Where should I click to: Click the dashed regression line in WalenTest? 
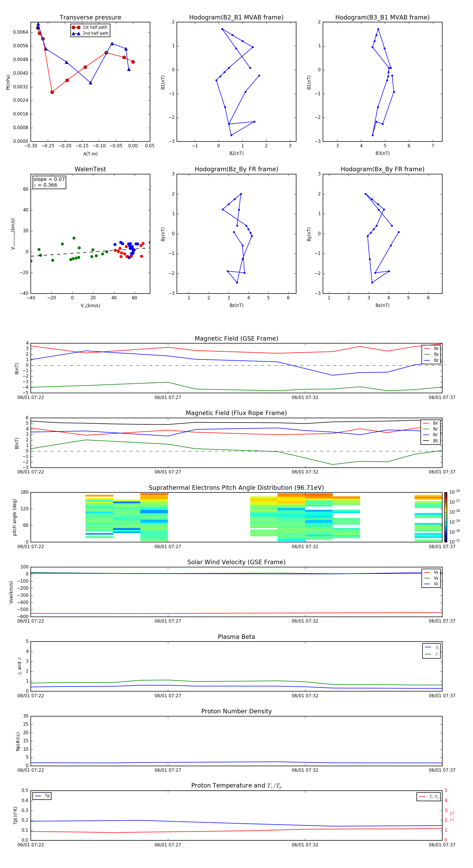pyautogui.click(x=90, y=252)
